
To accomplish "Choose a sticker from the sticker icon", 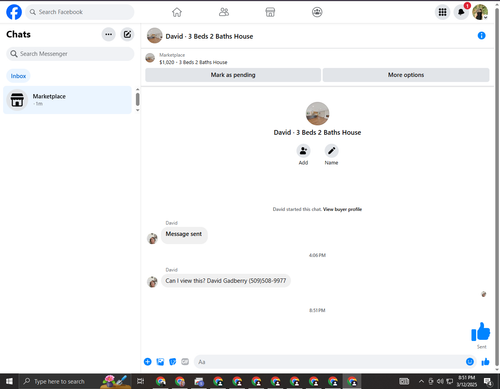I will (173, 362).
